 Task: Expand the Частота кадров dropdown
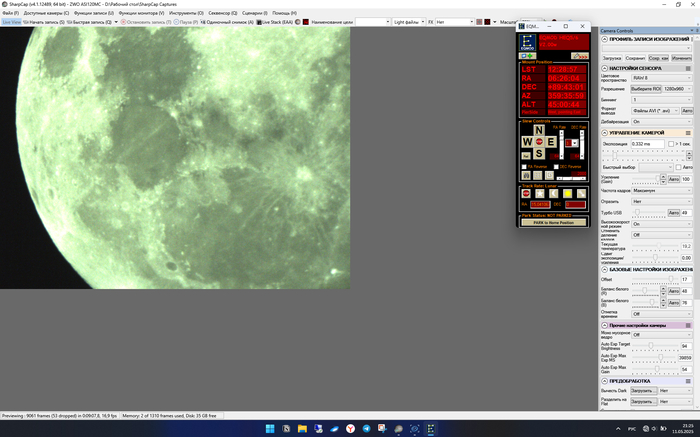pos(661,190)
